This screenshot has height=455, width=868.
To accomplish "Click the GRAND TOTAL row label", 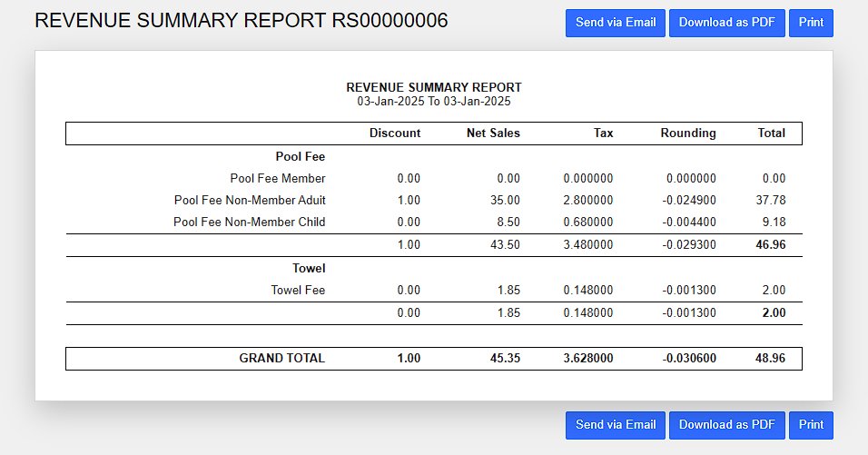I will [281, 359].
